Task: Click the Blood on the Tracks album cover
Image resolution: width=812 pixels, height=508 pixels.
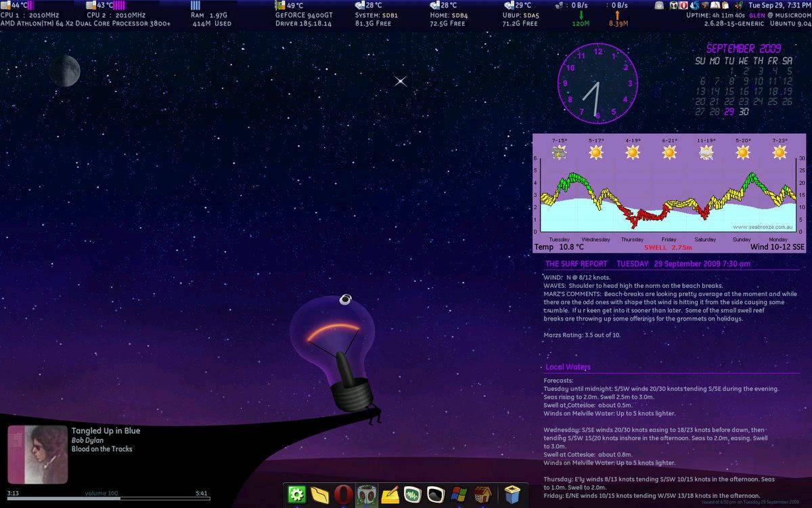Action: 37,454
